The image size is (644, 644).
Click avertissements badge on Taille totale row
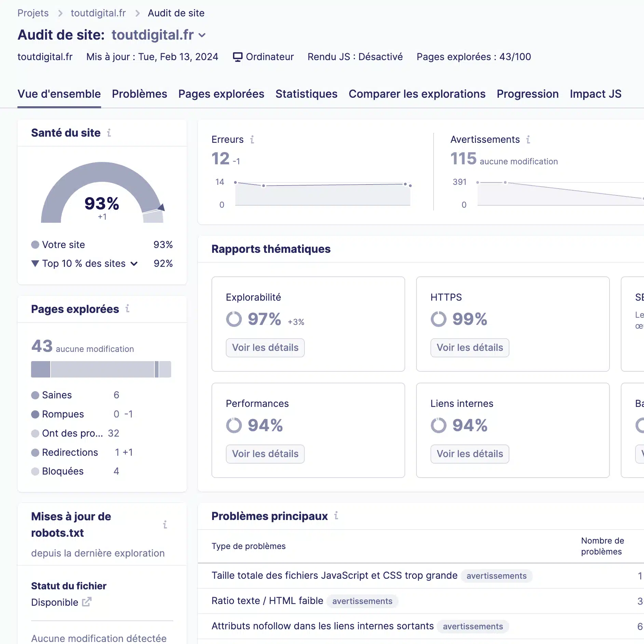(x=496, y=576)
